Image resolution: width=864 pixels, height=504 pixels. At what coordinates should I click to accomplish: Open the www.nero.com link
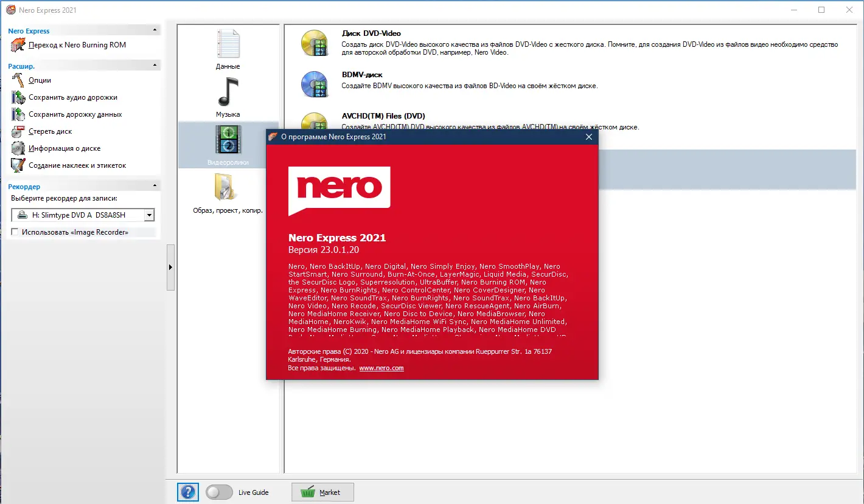(x=381, y=368)
